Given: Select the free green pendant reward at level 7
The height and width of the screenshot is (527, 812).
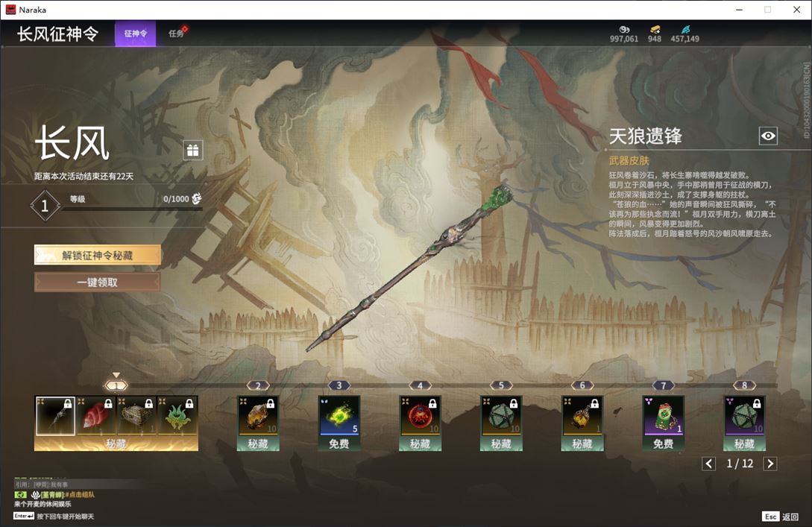Looking at the screenshot, I should coord(664,416).
